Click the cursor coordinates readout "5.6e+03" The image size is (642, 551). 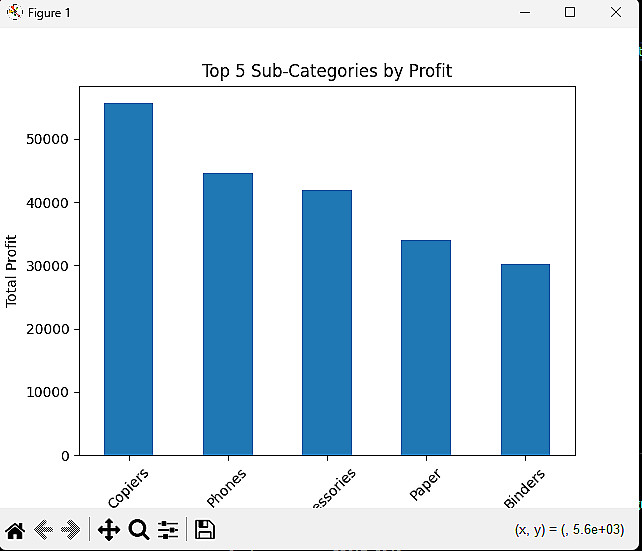coord(598,529)
